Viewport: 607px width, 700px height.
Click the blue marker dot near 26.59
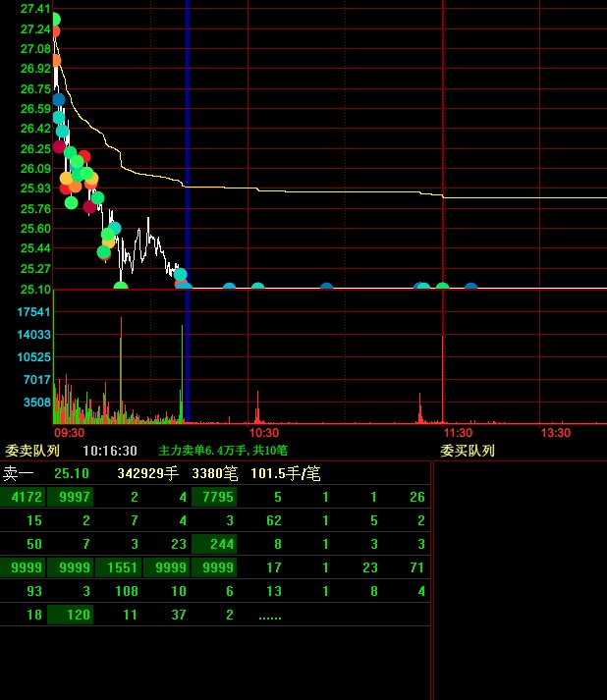click(x=59, y=99)
